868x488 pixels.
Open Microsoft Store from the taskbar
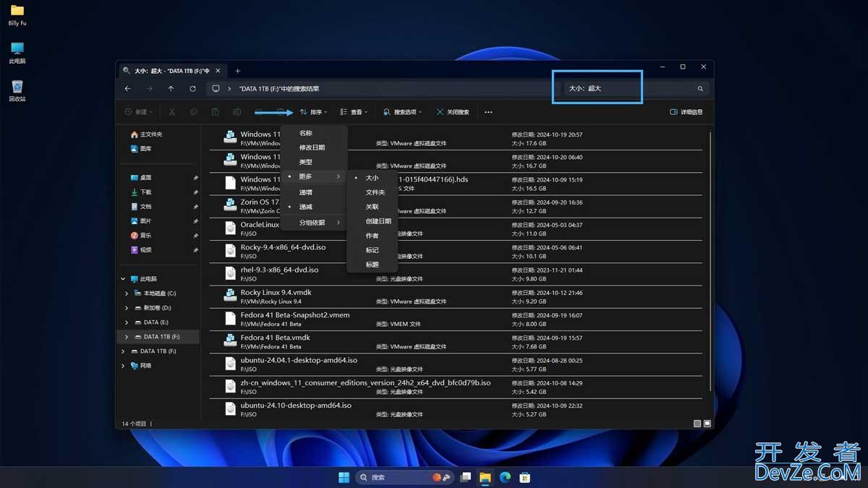point(525,477)
